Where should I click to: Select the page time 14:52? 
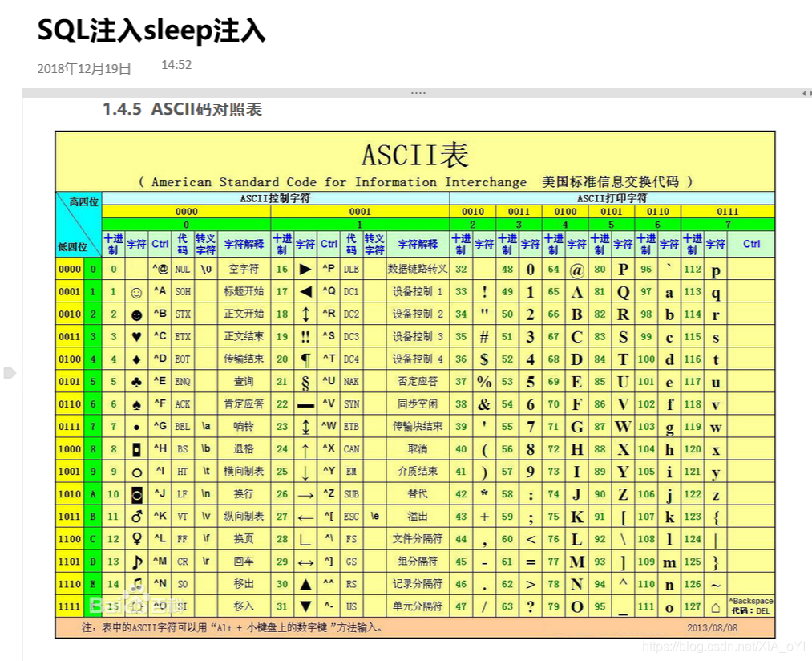(176, 65)
